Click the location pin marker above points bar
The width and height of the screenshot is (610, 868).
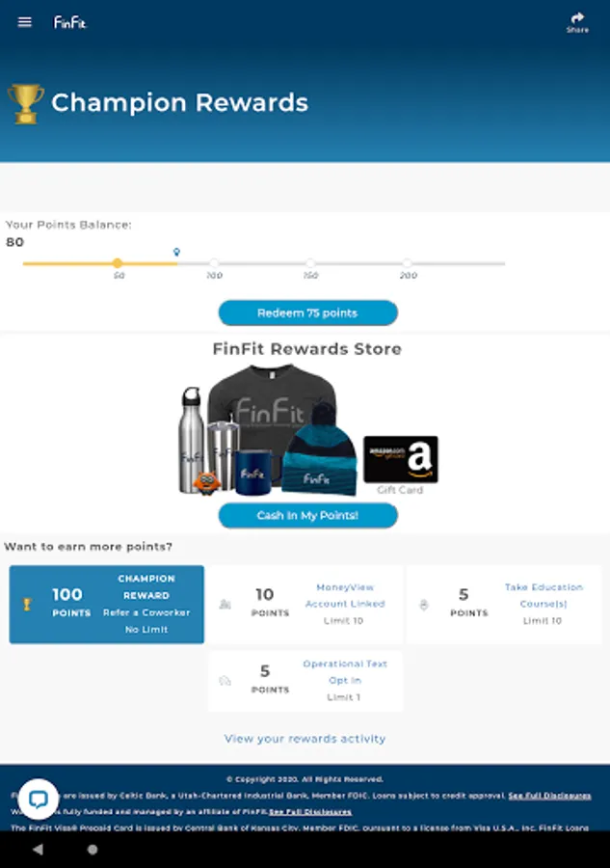pyautogui.click(x=176, y=252)
